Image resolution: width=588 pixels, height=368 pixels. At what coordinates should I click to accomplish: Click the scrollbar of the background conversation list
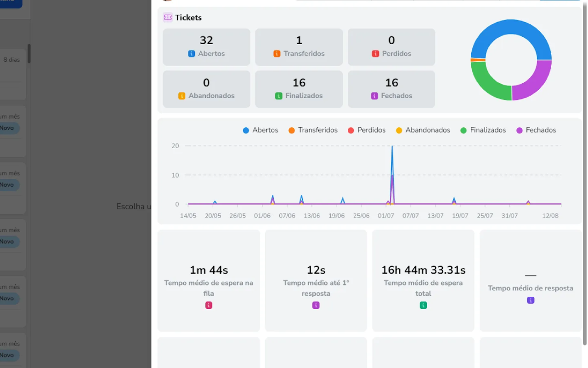coord(29,54)
